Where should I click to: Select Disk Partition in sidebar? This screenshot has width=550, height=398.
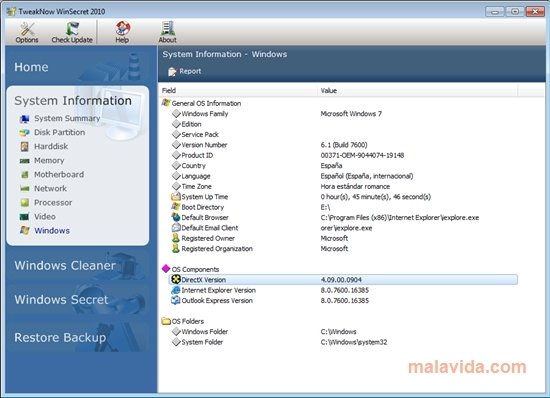click(x=60, y=133)
